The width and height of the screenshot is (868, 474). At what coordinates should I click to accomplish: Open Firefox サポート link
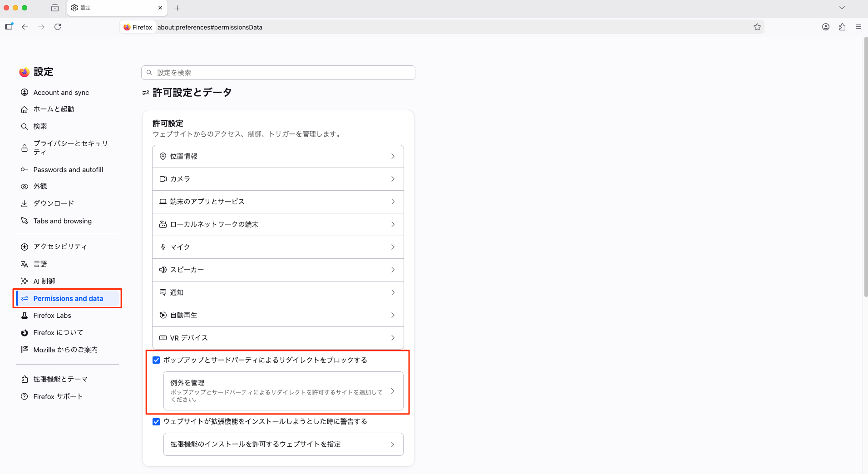click(x=67, y=397)
